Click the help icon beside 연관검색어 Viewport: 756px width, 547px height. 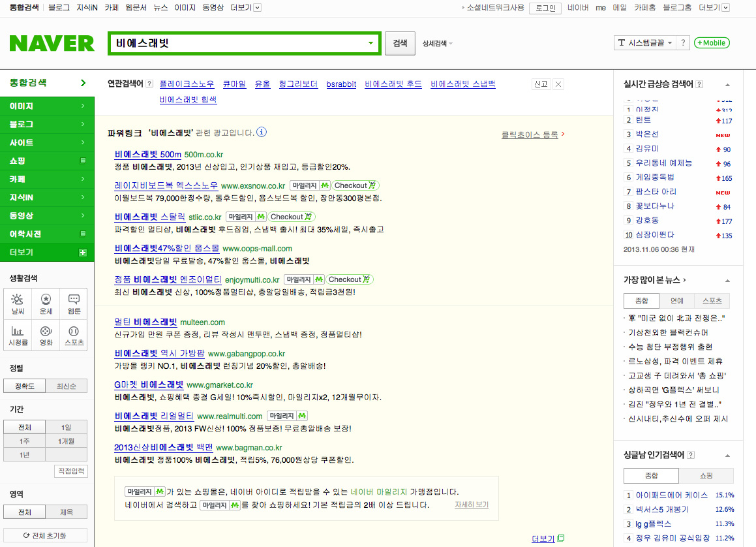(149, 84)
